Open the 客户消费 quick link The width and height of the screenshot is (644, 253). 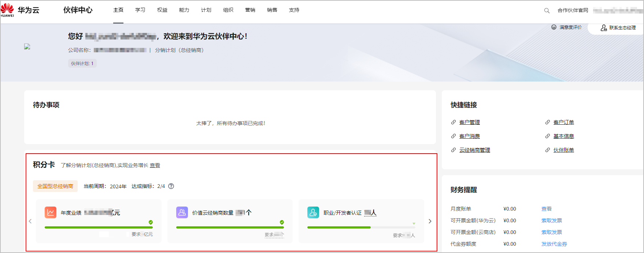tap(470, 136)
